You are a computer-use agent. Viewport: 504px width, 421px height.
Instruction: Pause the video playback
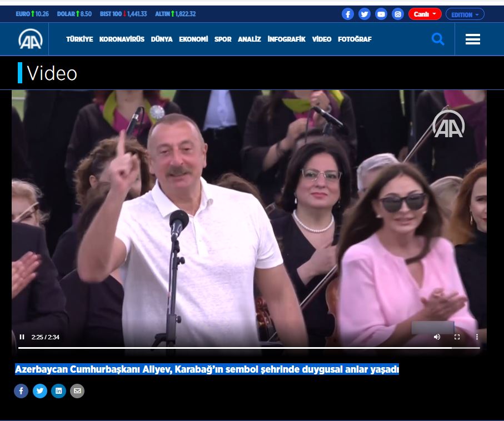[x=22, y=337]
